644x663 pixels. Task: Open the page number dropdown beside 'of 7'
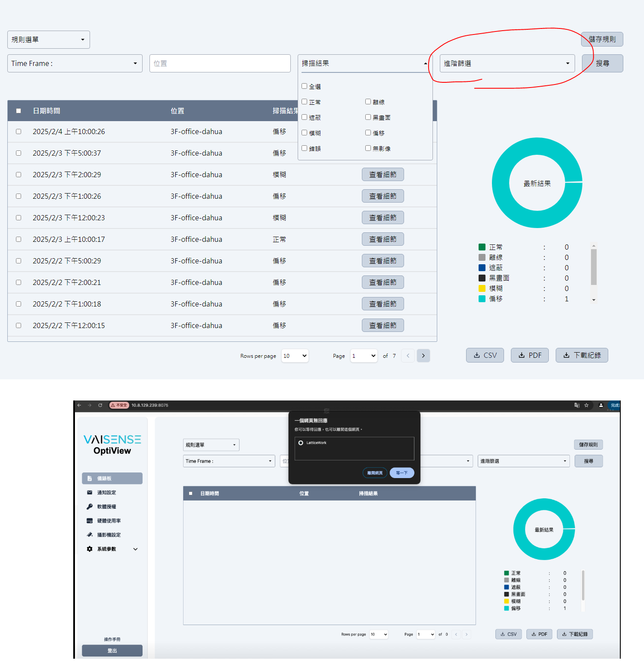pos(364,356)
